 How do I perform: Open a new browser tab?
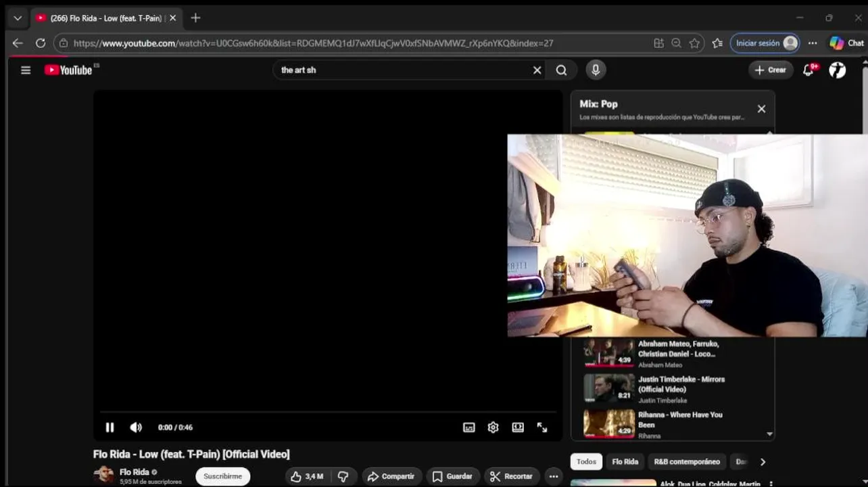click(x=195, y=18)
